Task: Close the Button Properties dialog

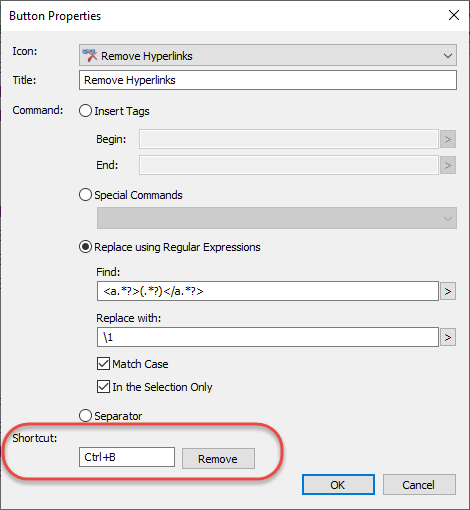Action: [454, 15]
